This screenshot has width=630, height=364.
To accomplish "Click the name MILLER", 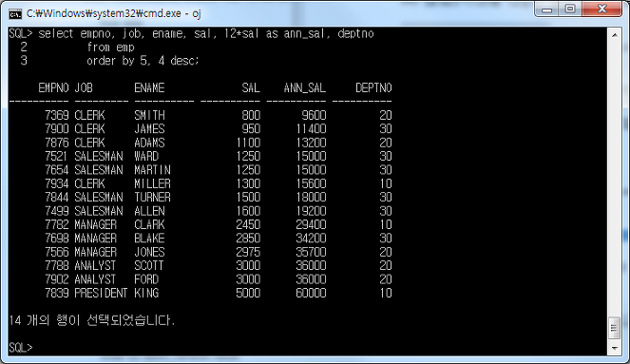I will tap(152, 183).
